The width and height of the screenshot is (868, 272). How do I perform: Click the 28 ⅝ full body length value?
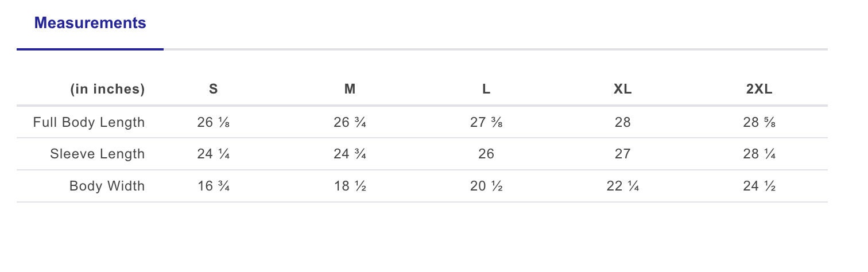click(x=759, y=122)
